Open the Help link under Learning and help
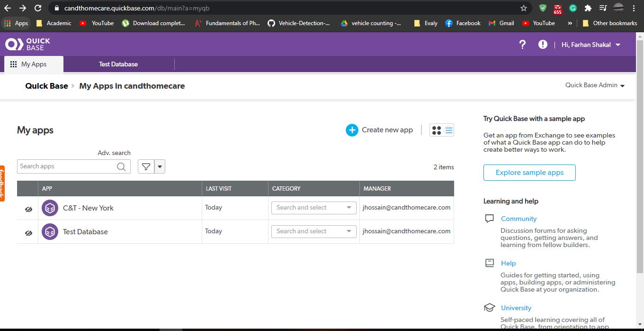This screenshot has height=331, width=644. pos(509,263)
